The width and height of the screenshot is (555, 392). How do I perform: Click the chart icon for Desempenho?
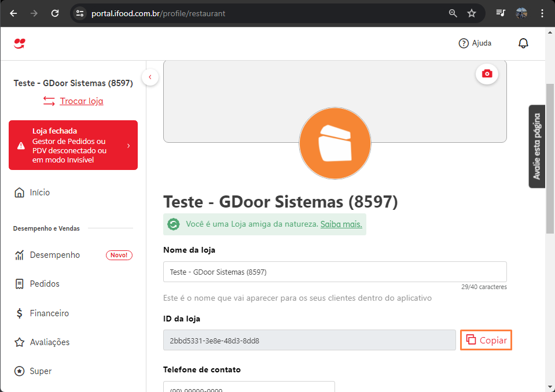19,255
